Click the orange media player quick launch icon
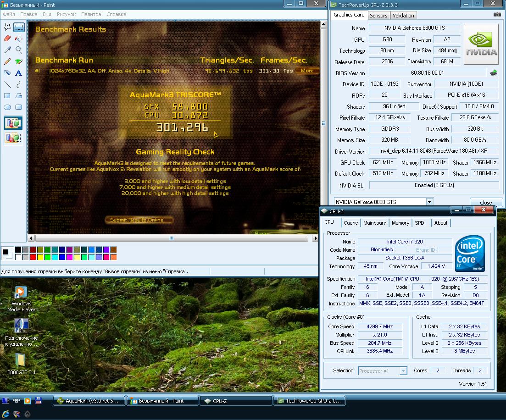The image size is (506, 420). [28, 401]
